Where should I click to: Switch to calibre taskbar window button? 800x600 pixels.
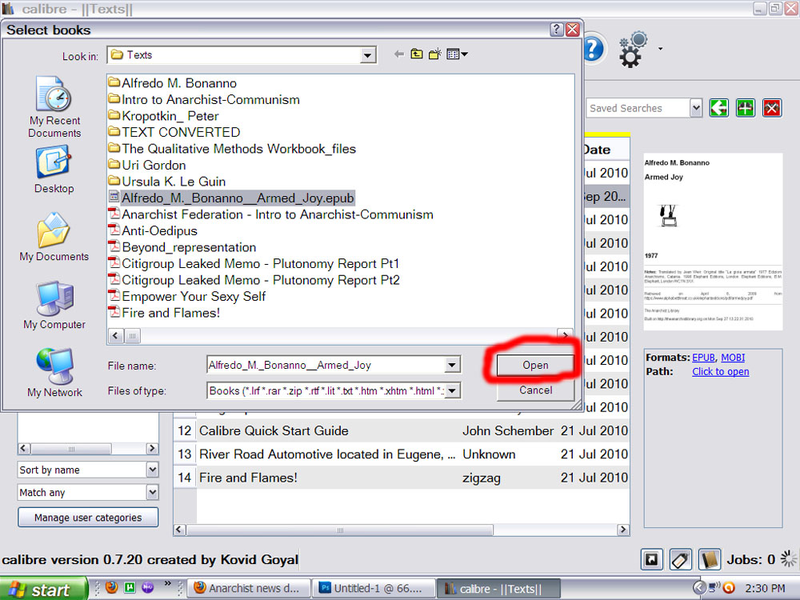(x=498, y=588)
